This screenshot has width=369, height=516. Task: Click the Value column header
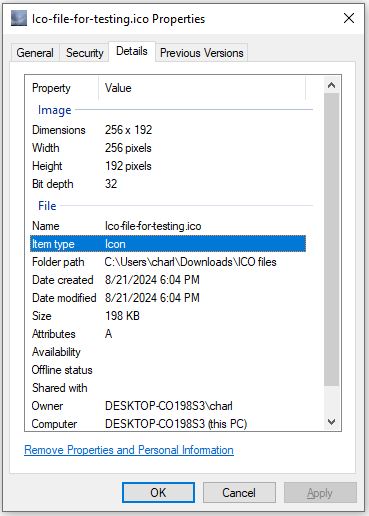tap(202, 88)
